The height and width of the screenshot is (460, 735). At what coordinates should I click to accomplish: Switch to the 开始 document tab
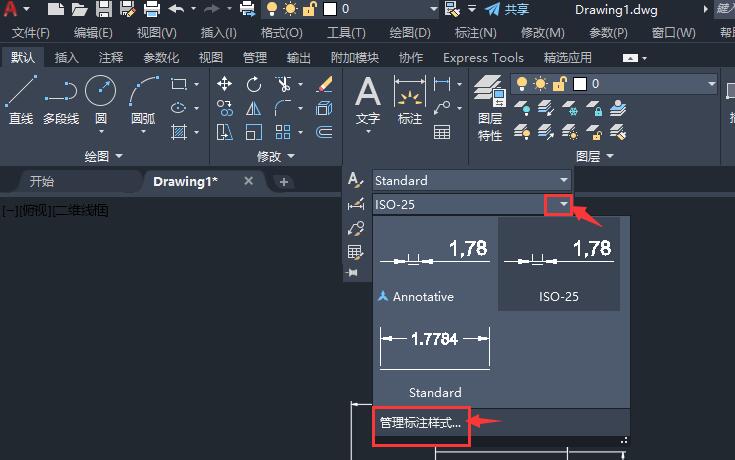pyautogui.click(x=42, y=181)
